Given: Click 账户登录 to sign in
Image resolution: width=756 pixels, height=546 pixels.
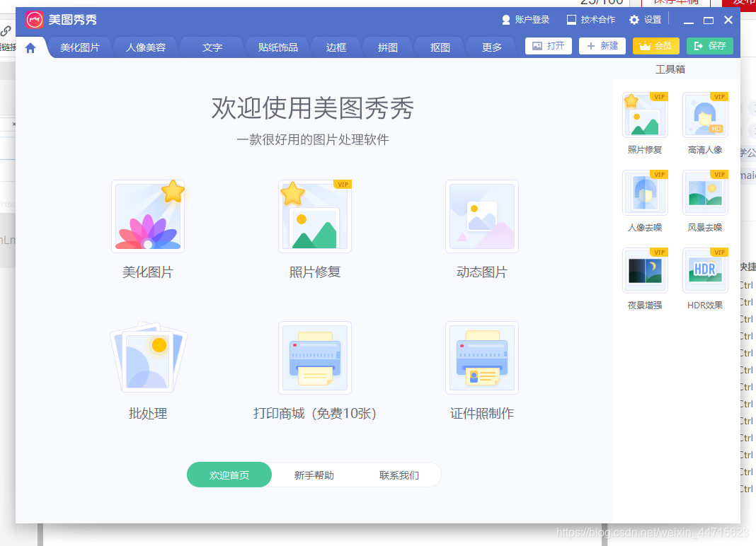Looking at the screenshot, I should [x=525, y=20].
